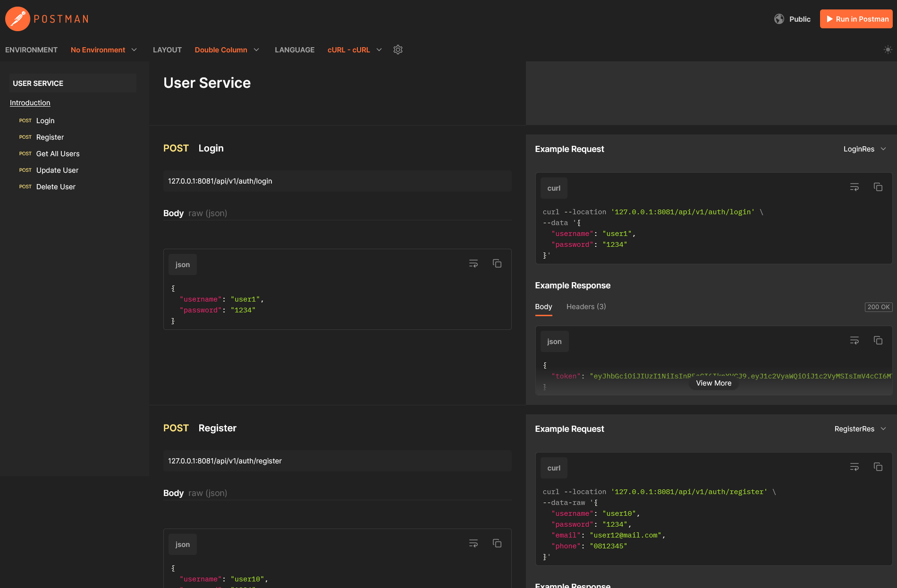Wrap lines in Register body json block
This screenshot has width=897, height=588.
[x=474, y=544]
